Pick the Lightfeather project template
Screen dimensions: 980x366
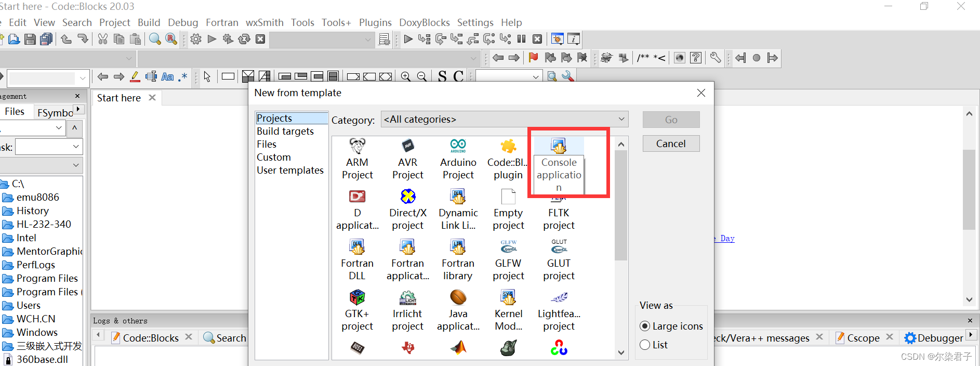tap(559, 310)
